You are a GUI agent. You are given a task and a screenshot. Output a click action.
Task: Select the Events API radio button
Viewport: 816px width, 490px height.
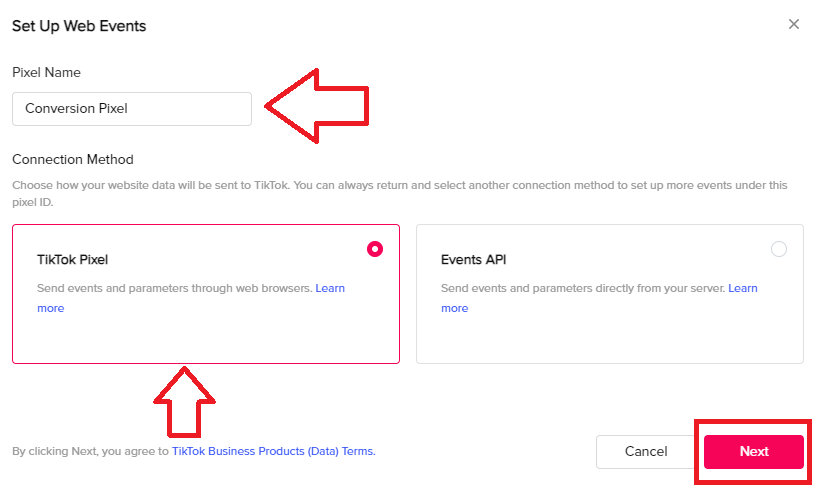coord(779,249)
